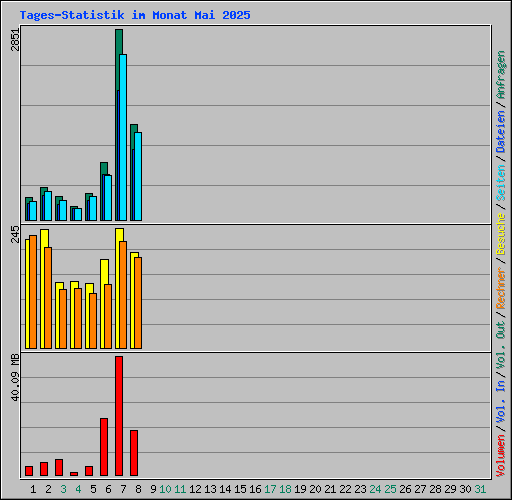The image size is (512, 500).
Task: Click the orange Rechner bar for day 1
Action: tap(33, 292)
